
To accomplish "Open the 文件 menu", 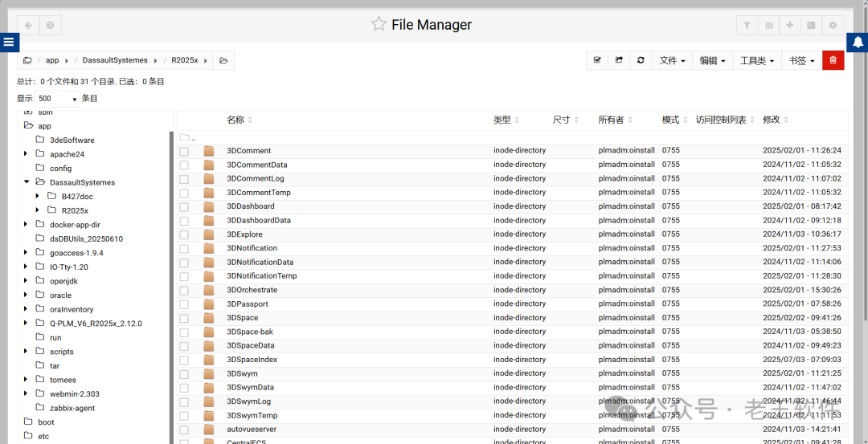I will 672,60.
